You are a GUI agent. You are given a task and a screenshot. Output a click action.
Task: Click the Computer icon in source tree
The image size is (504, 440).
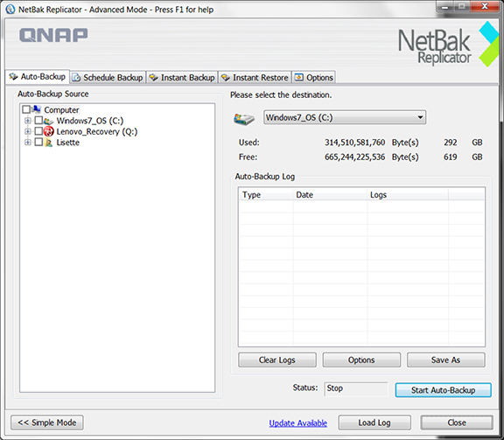coord(37,109)
